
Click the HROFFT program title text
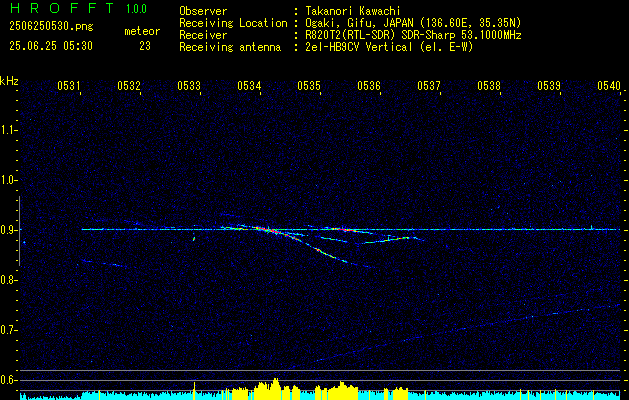62,8
